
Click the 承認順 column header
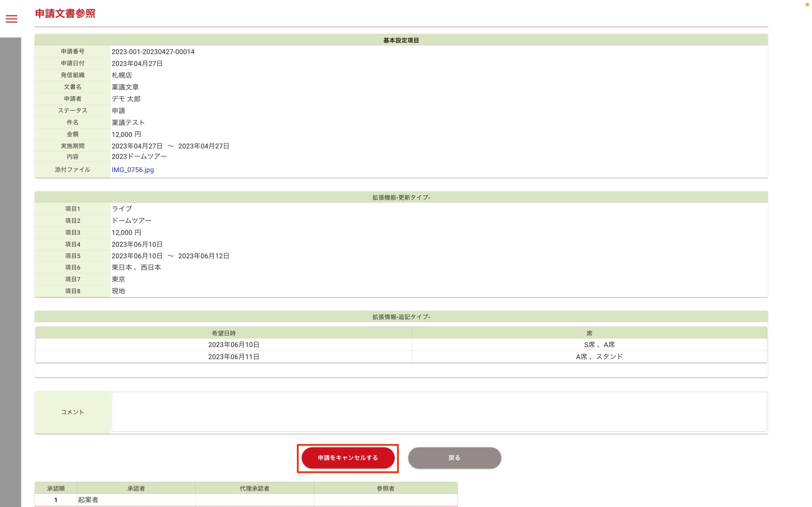(56, 488)
